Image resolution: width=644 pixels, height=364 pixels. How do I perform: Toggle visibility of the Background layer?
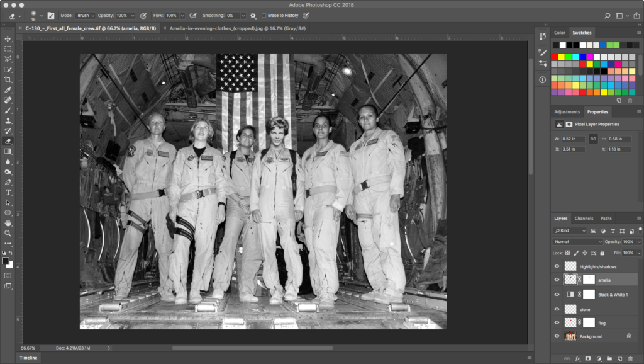[557, 336]
